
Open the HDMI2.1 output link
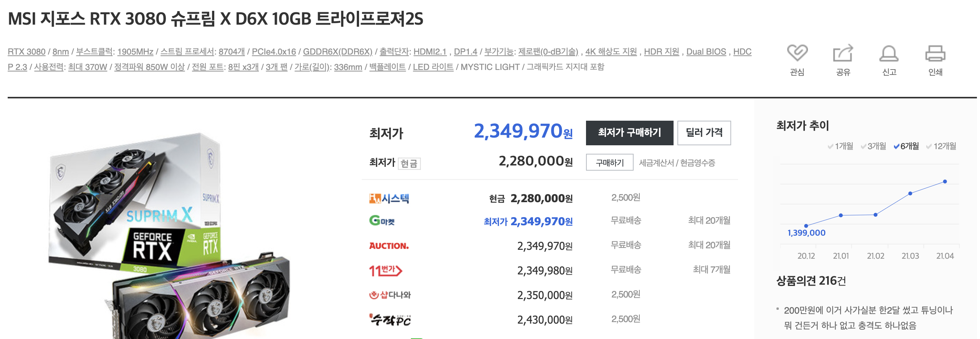pyautogui.click(x=430, y=52)
